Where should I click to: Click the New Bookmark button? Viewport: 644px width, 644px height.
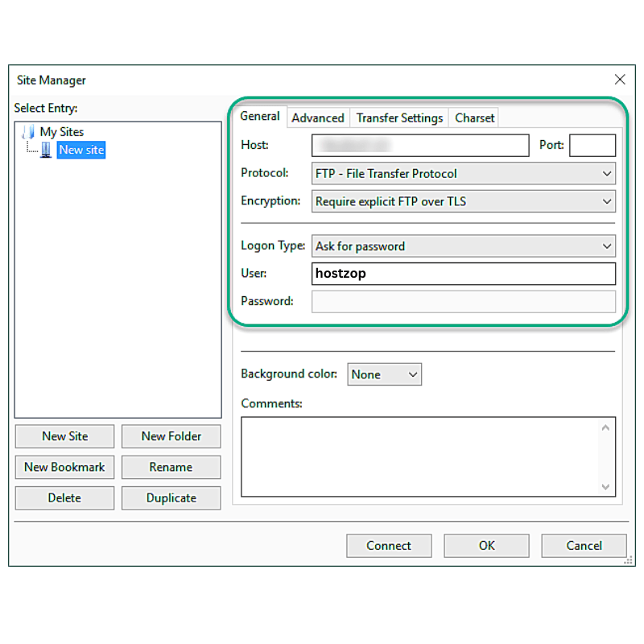(64, 467)
